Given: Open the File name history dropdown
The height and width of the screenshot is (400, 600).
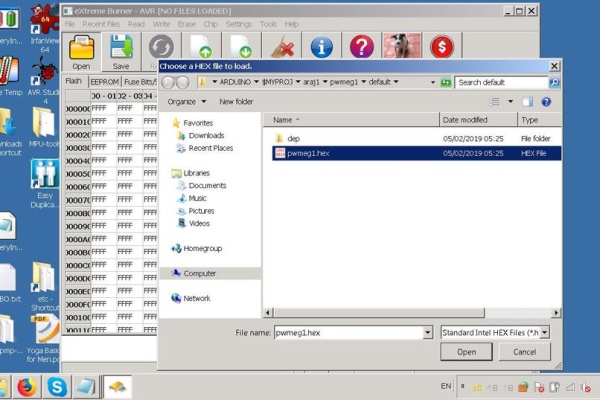Looking at the screenshot, I should coord(428,332).
